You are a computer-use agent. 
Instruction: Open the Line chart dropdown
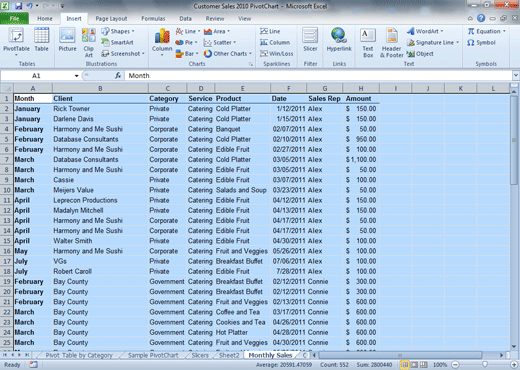[x=188, y=31]
